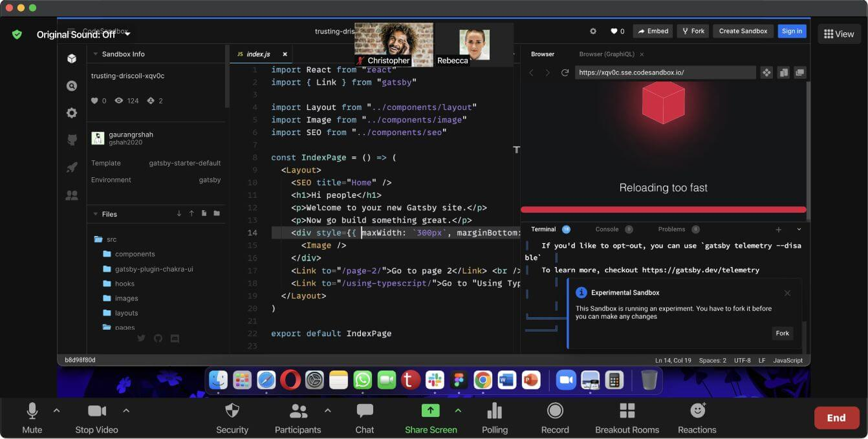Switch to the Console tab
Screen dimensions: 868x439
click(x=607, y=230)
